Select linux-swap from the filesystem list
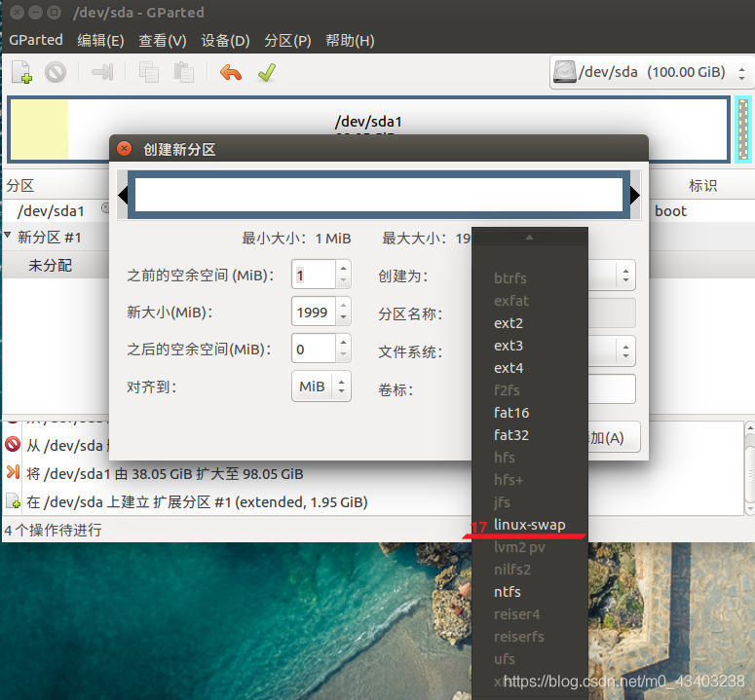755x700 pixels. [x=529, y=525]
